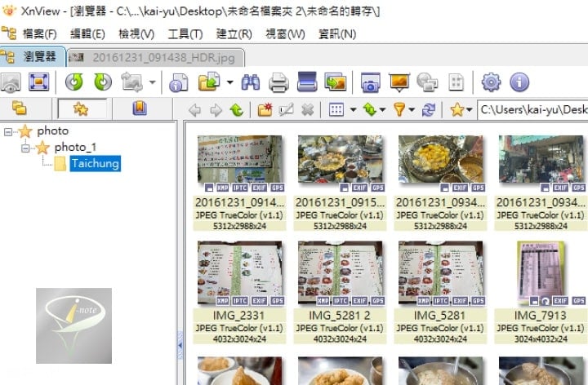
Task: Go up one folder level green arrow
Action: pos(237,110)
